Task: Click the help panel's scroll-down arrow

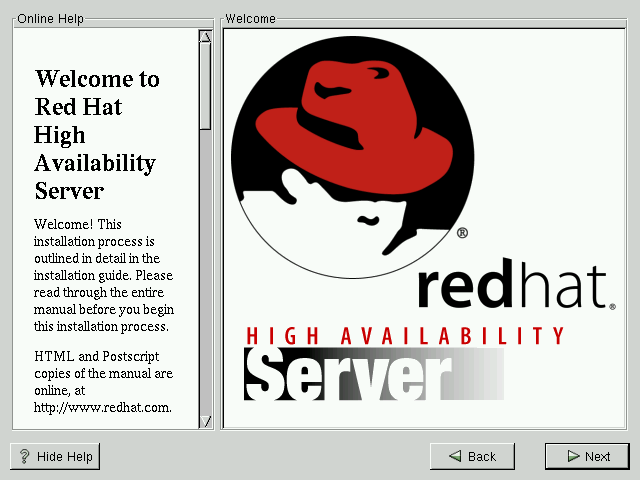Action: coord(205,422)
